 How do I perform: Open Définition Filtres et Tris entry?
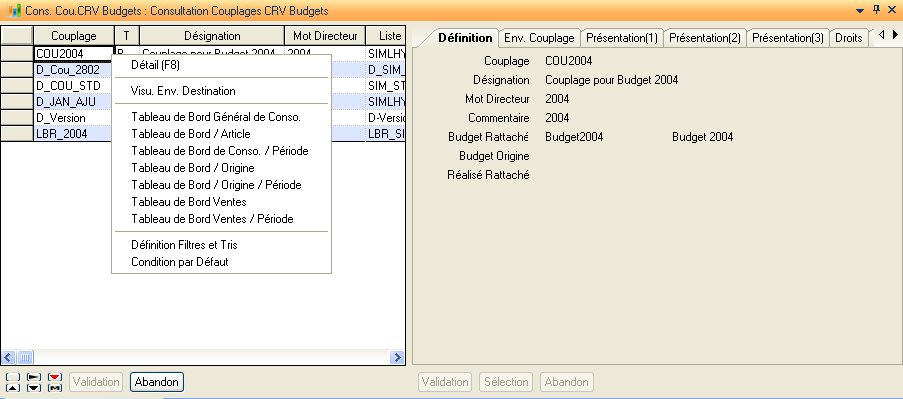(x=184, y=245)
